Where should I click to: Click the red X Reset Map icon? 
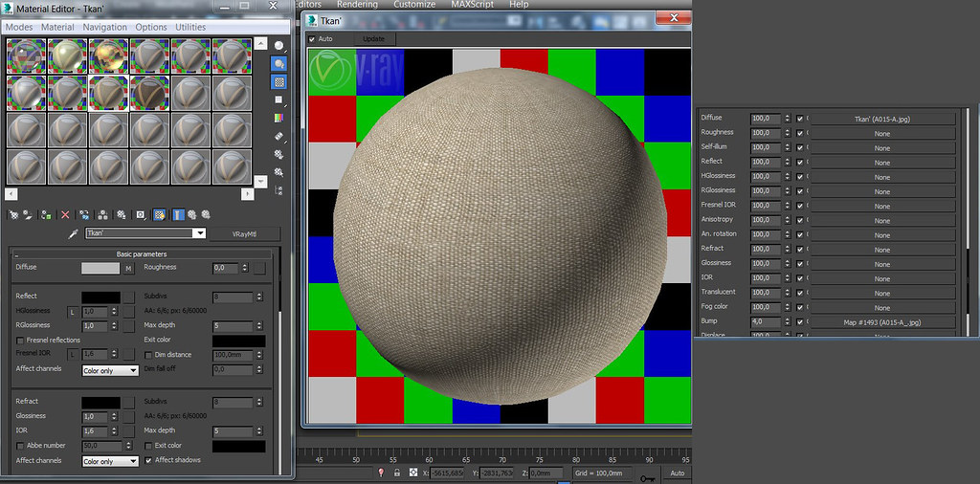click(65, 215)
